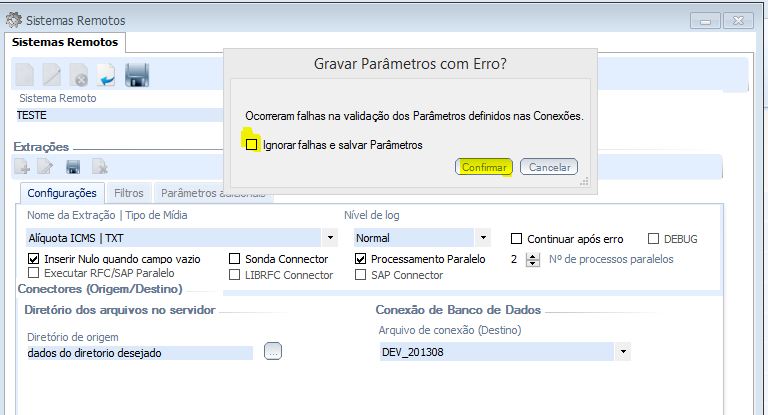768x415 pixels.
Task: Toggle the 'Processamento Paralelo' checkbox
Action: point(361,259)
